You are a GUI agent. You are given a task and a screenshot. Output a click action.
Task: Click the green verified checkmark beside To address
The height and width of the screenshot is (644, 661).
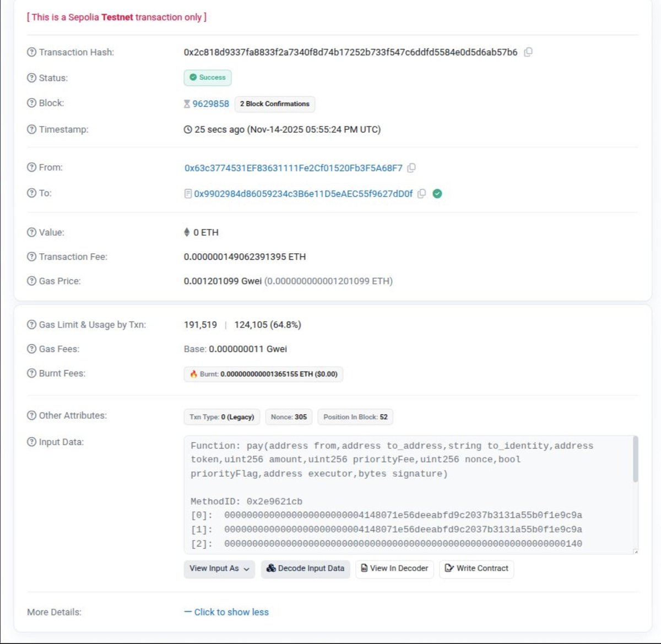(x=437, y=194)
